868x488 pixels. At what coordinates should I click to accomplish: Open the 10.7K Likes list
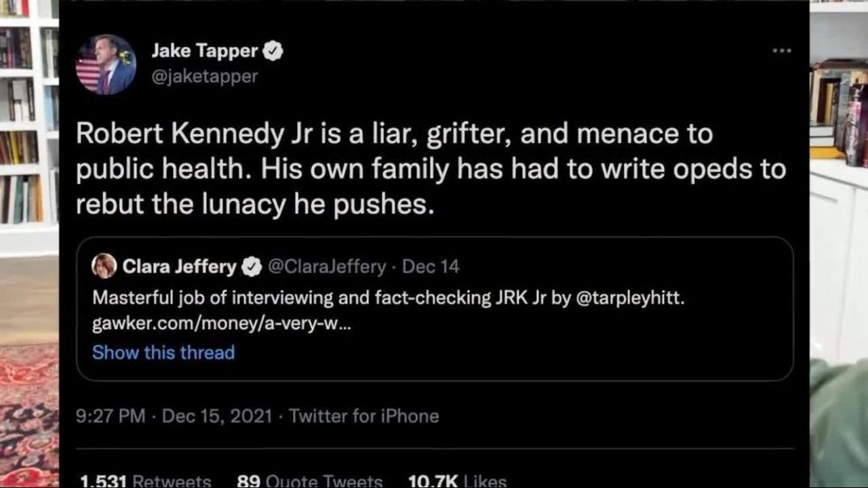458,481
